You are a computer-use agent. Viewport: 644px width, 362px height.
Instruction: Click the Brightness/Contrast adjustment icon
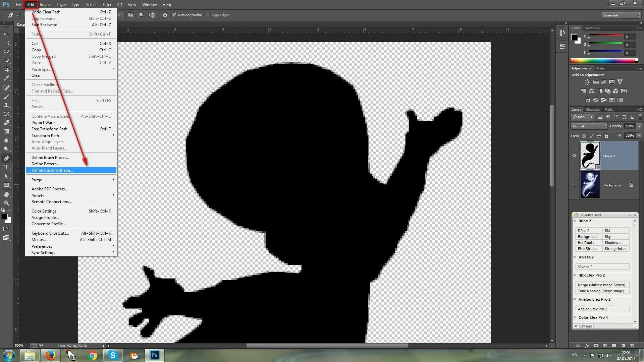pyautogui.click(x=587, y=82)
